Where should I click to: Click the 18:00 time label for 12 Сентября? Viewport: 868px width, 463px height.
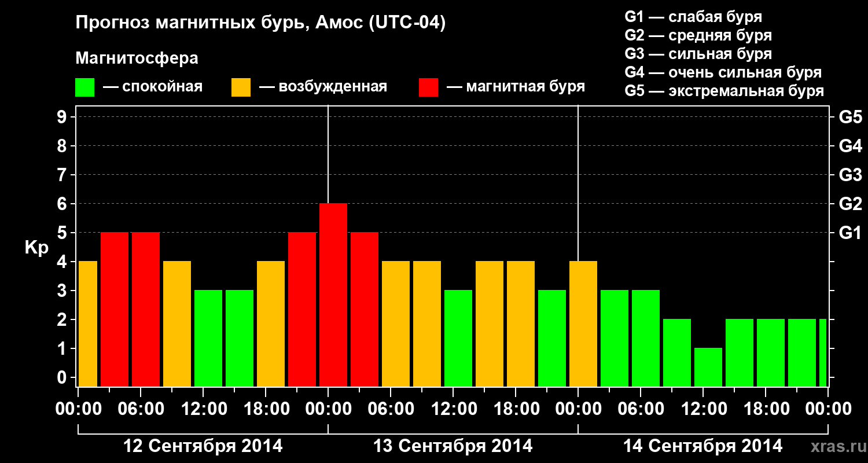[x=266, y=409]
